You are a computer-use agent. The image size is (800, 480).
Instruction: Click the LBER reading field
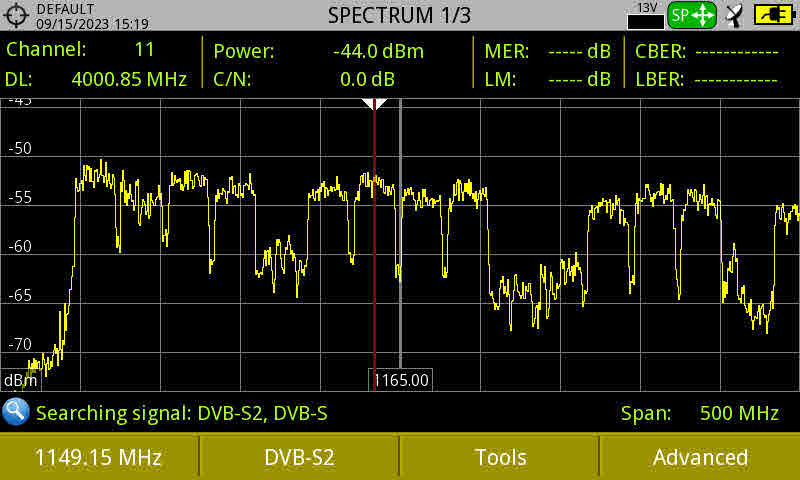[x=707, y=80]
